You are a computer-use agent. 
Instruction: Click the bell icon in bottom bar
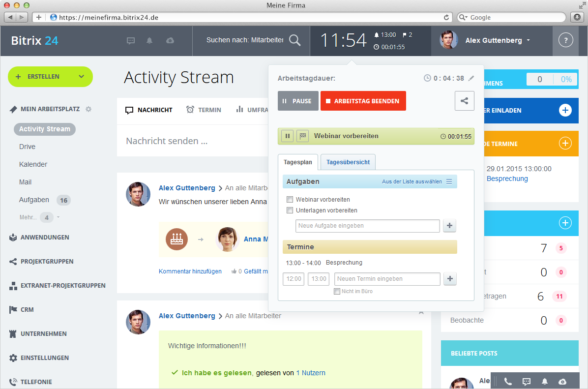pyautogui.click(x=545, y=382)
